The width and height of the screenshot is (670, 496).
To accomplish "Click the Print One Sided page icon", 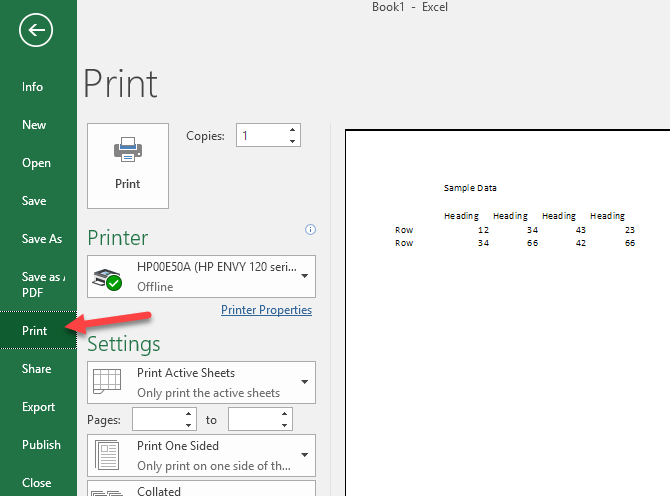I will (107, 455).
